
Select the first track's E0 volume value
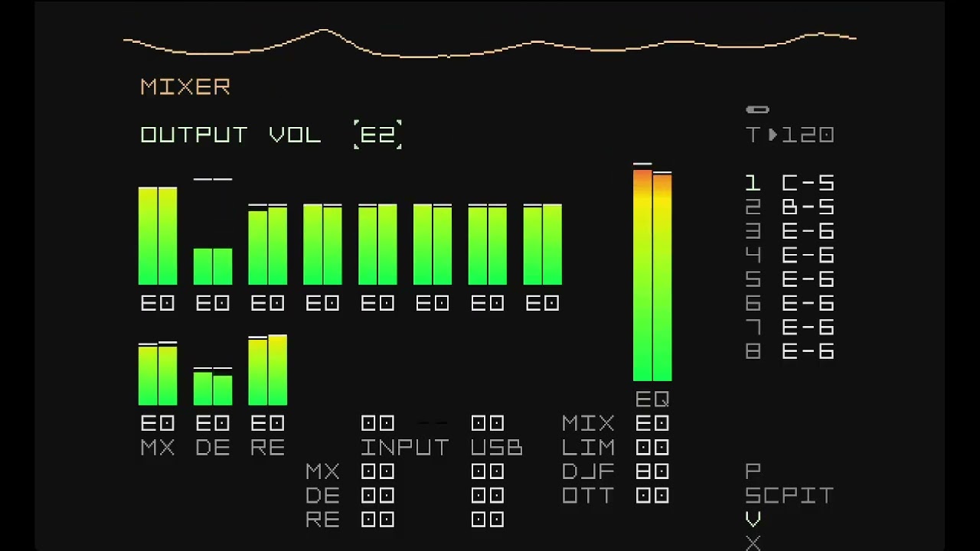point(158,303)
